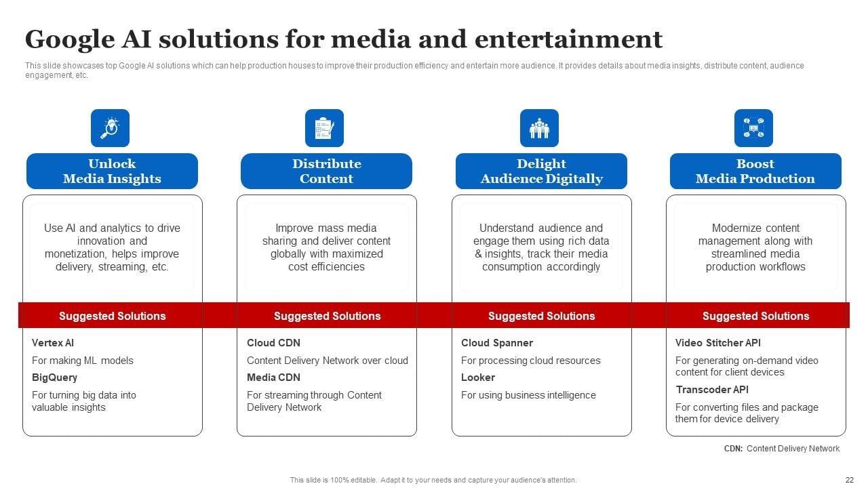The image size is (868, 488).
Task: Click the Delight Audience Digitally header
Action: coord(541,171)
